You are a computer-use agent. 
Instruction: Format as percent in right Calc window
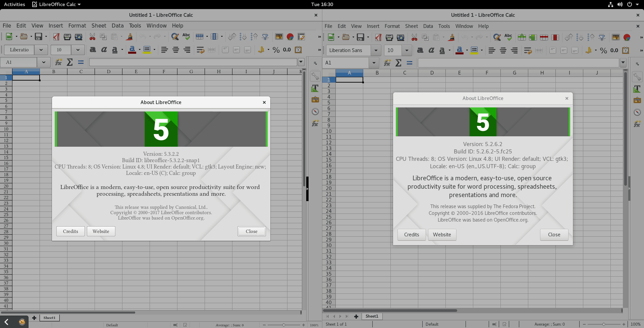click(603, 50)
